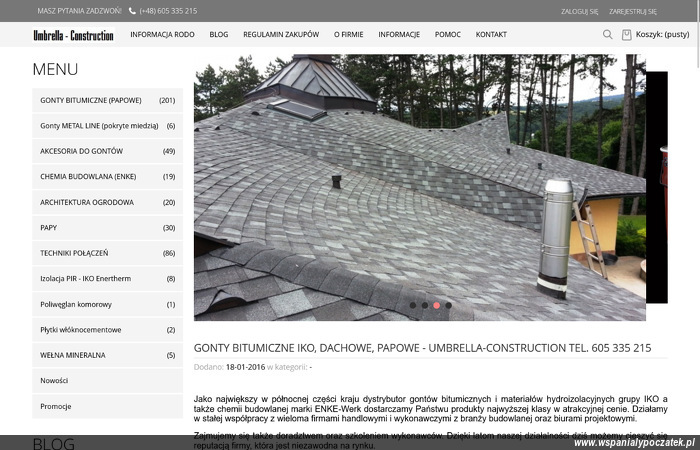The image size is (700, 450).
Task: Click the next slide image at right edge
Action: click(657, 188)
